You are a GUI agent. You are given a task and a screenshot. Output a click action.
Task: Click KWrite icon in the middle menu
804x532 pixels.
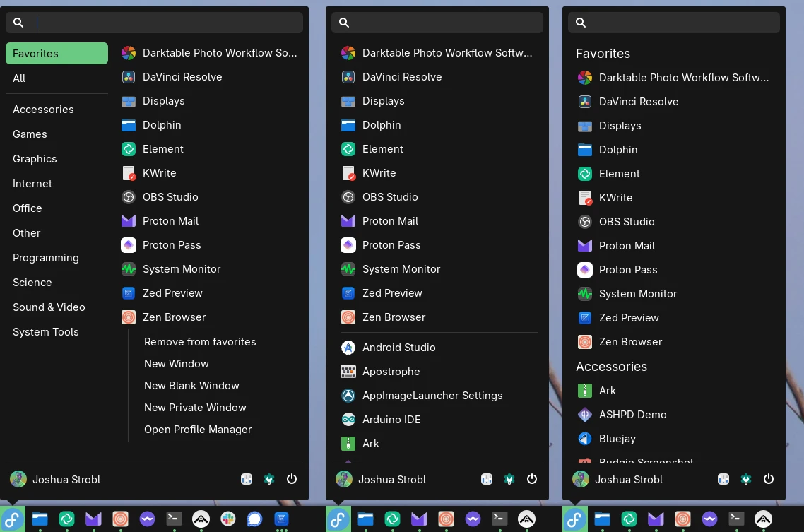click(x=348, y=173)
